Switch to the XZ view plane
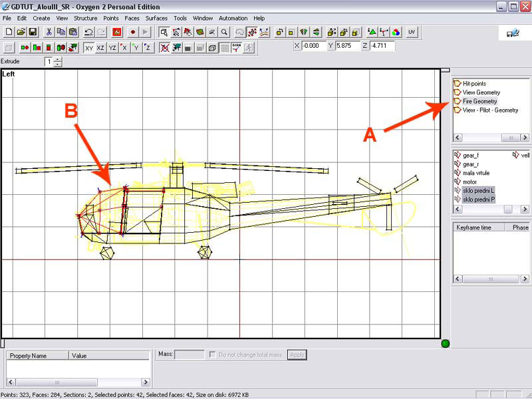 (x=100, y=48)
